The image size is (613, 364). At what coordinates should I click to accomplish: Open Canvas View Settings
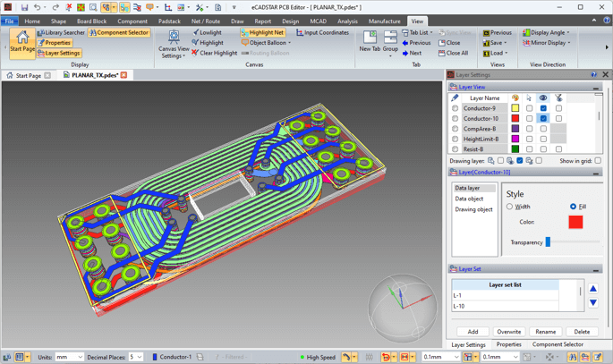[x=173, y=43]
